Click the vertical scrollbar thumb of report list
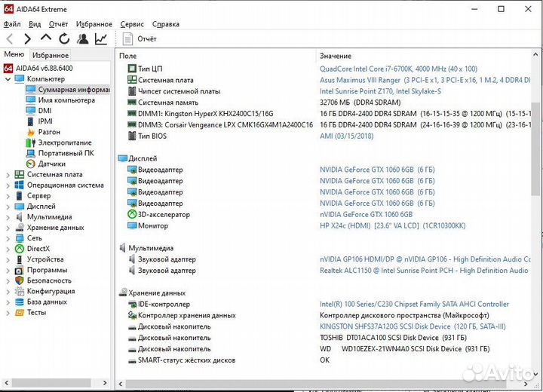This screenshot has width=543, height=392. click(535, 149)
